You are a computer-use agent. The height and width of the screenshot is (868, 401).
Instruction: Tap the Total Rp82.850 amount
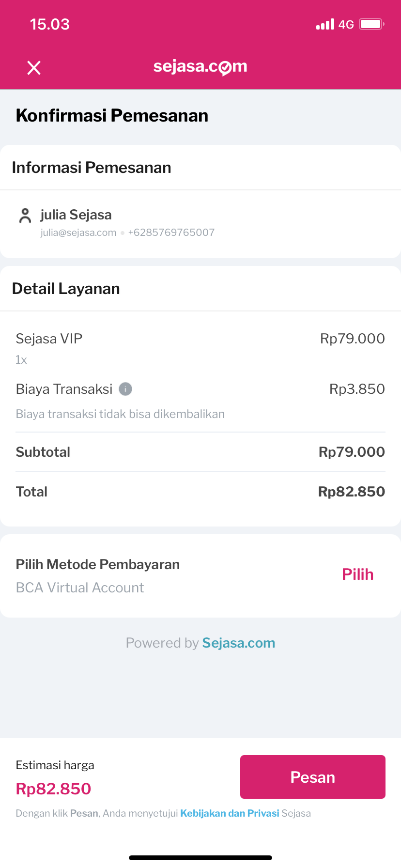coord(351,492)
